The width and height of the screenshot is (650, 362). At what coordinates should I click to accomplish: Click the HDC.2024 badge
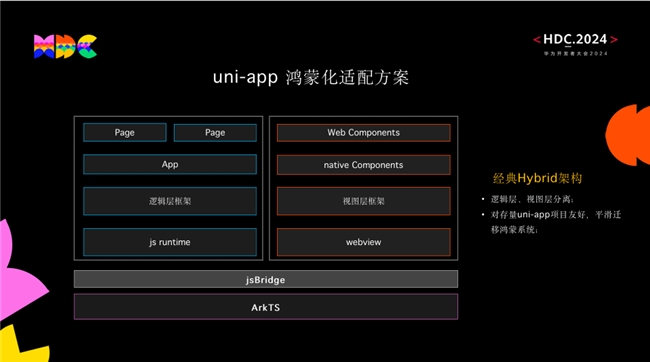(x=575, y=44)
